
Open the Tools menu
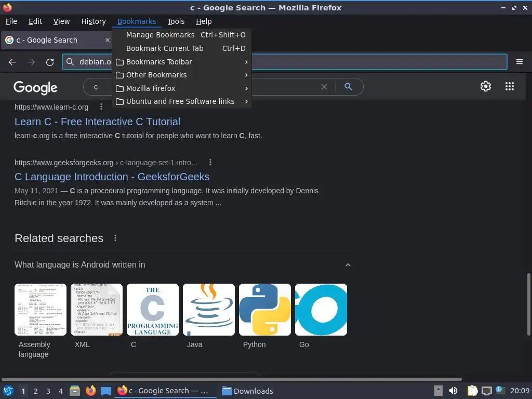[176, 21]
